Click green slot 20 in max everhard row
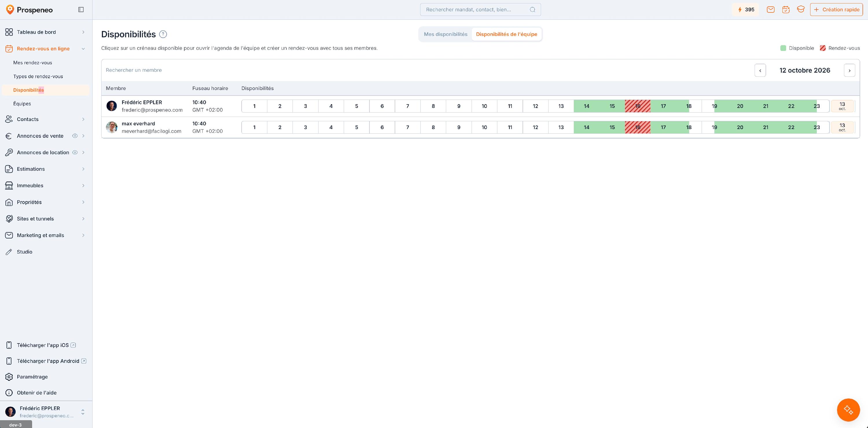868x428 pixels. (x=740, y=127)
